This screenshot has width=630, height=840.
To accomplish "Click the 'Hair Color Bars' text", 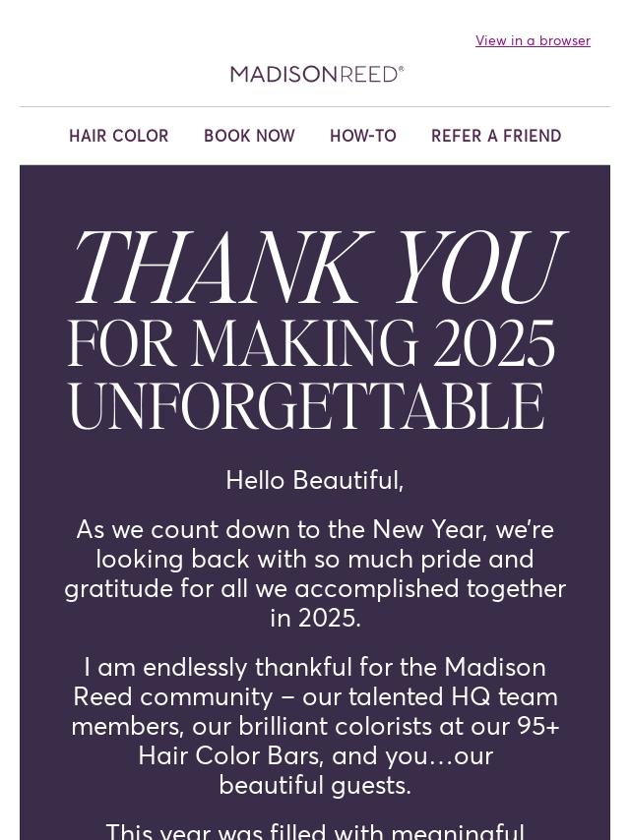I will pos(230,755).
